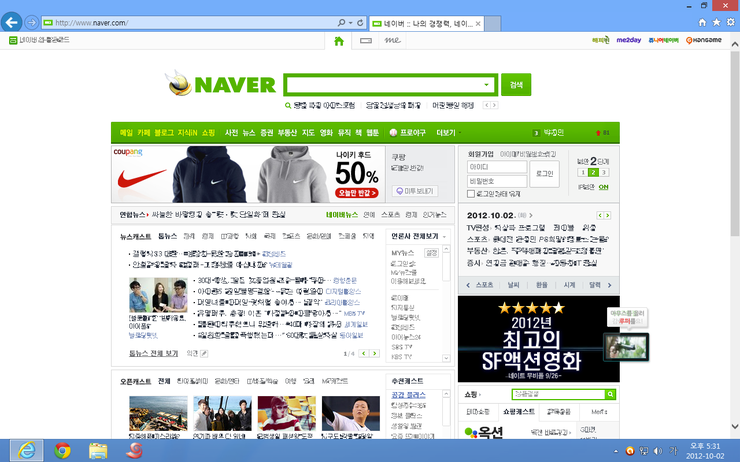
Task: Open the news photo of three people
Action: (x=158, y=295)
